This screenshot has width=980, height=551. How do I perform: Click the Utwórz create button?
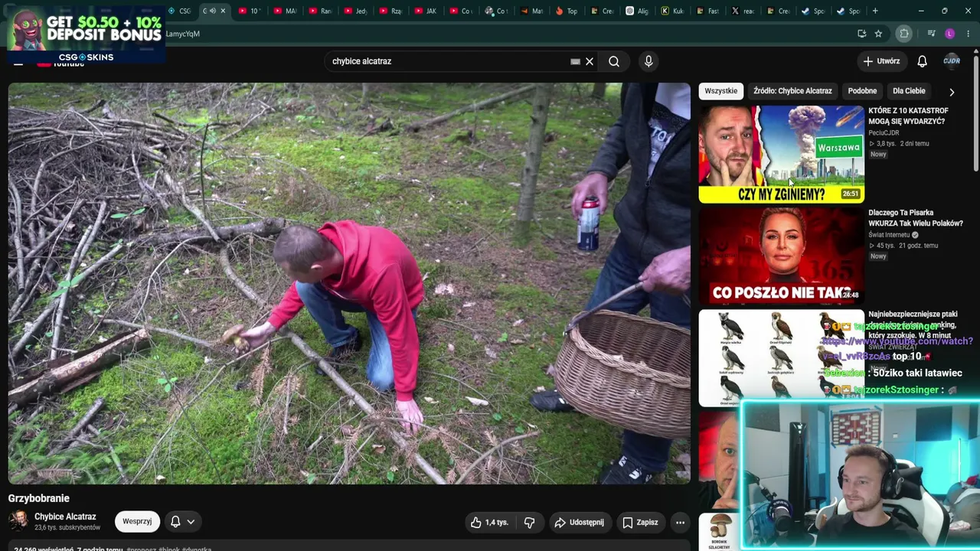(881, 61)
